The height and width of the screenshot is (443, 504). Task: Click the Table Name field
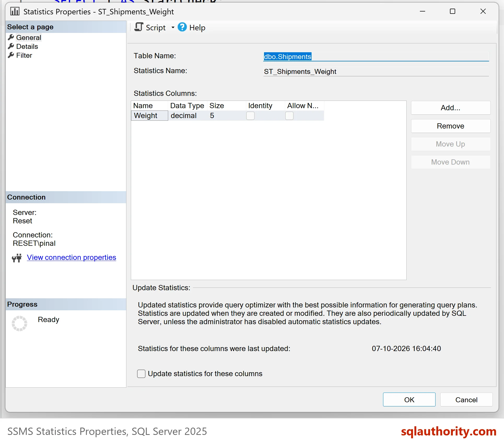coord(376,56)
